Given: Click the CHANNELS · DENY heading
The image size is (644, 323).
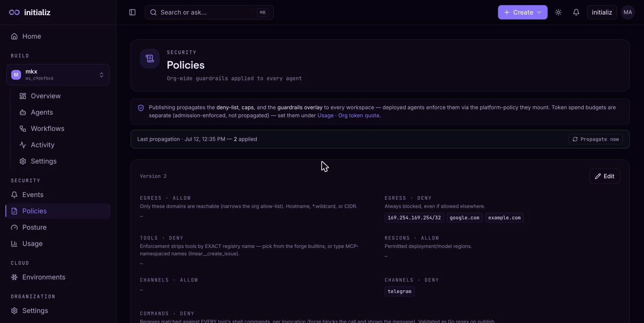Looking at the screenshot, I should [x=412, y=281].
